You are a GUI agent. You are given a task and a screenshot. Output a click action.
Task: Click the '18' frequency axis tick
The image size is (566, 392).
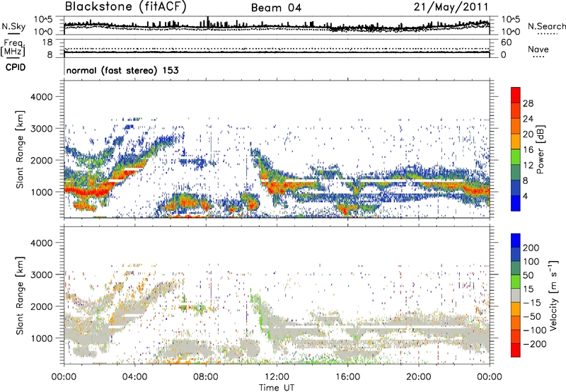(x=47, y=42)
